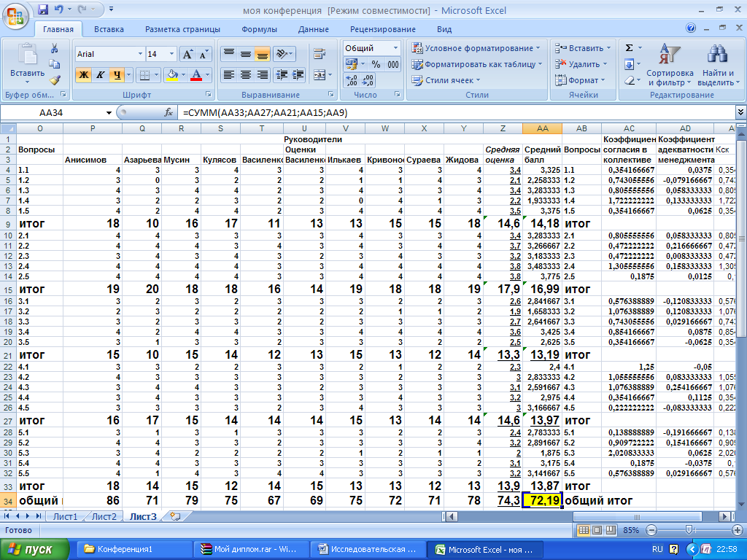Merge and center cells

coord(320,75)
